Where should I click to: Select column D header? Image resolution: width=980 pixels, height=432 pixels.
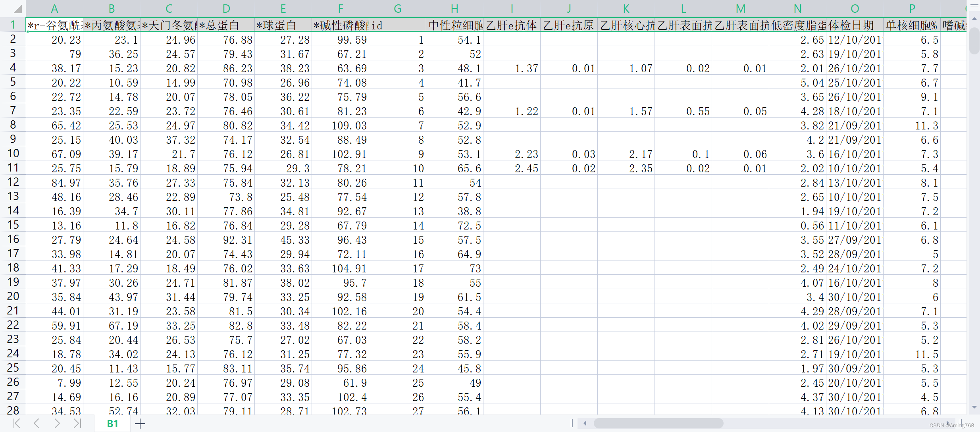coord(226,9)
